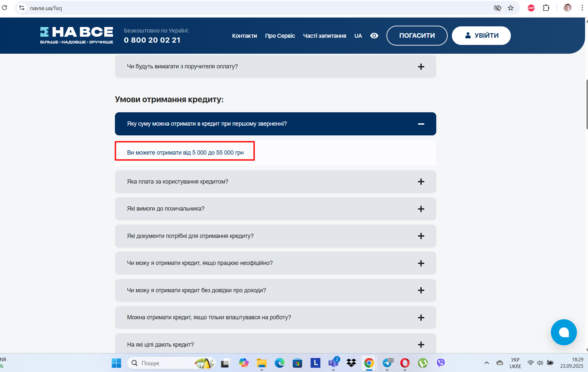
Task: Open battery status tray icon
Action: tap(550, 363)
